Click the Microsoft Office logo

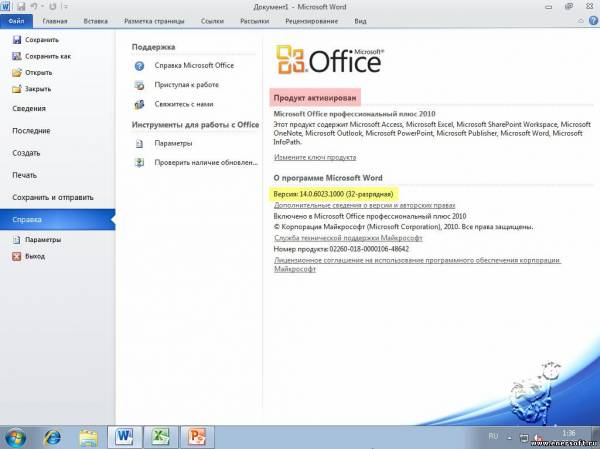click(x=329, y=59)
